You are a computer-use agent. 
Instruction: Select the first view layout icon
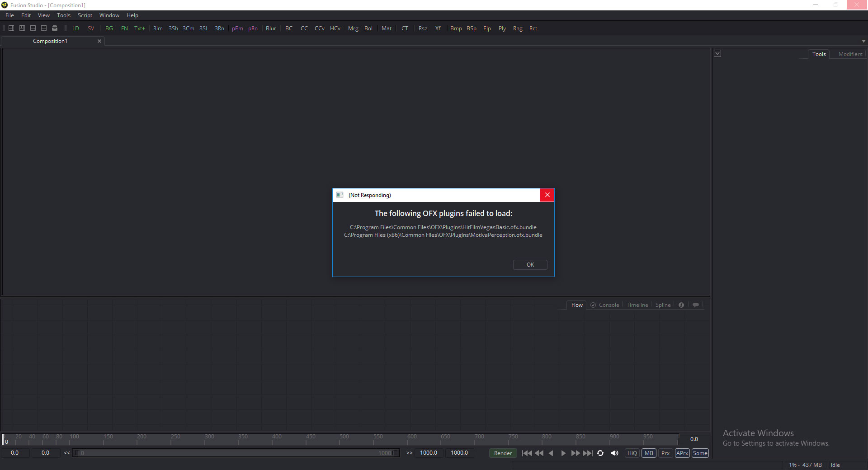pyautogui.click(x=11, y=28)
